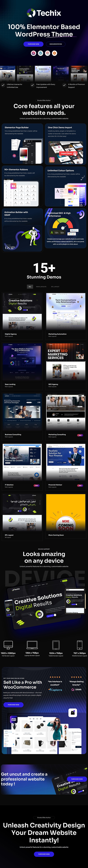Select the MAIN LAYOUTS filter tab
Screen dimensions: 88x868
point(41,287)
